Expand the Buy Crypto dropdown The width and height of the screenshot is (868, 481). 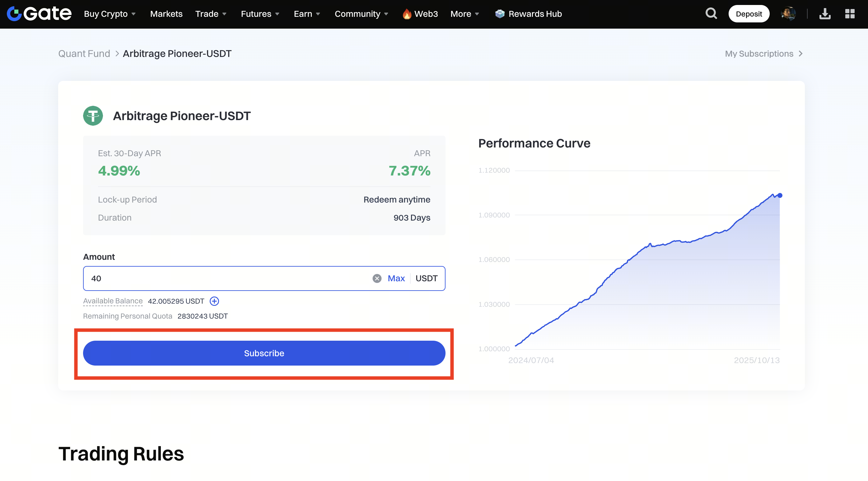pyautogui.click(x=110, y=14)
